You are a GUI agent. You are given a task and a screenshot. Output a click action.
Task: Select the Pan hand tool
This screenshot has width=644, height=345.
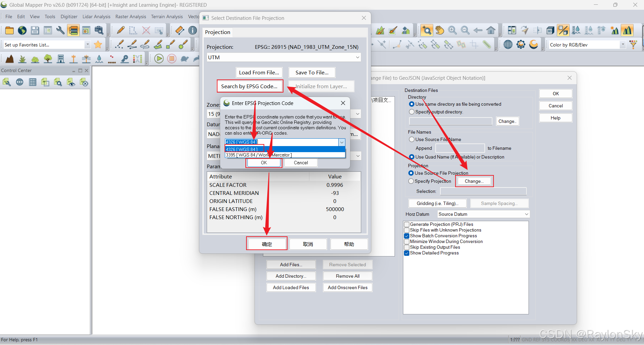440,31
